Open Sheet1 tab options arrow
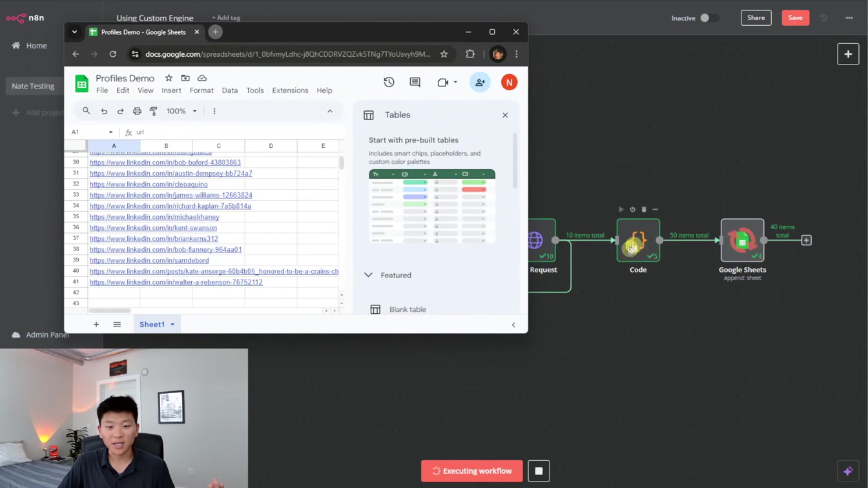868x488 pixels. click(172, 325)
